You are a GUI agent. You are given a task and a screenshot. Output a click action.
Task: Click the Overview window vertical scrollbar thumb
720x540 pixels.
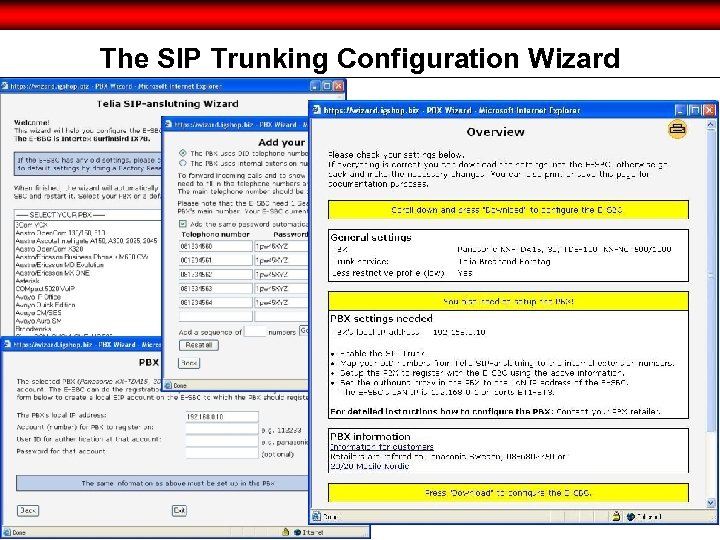pos(711,280)
